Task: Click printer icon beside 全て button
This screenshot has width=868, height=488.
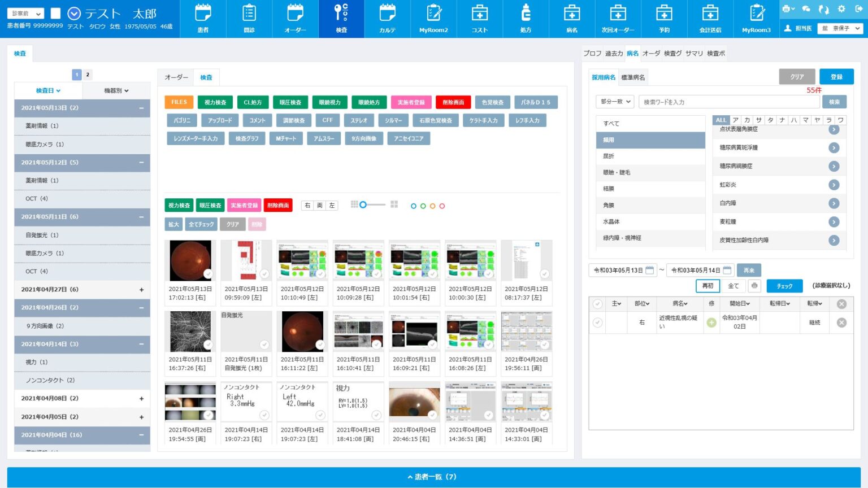Action: click(754, 286)
